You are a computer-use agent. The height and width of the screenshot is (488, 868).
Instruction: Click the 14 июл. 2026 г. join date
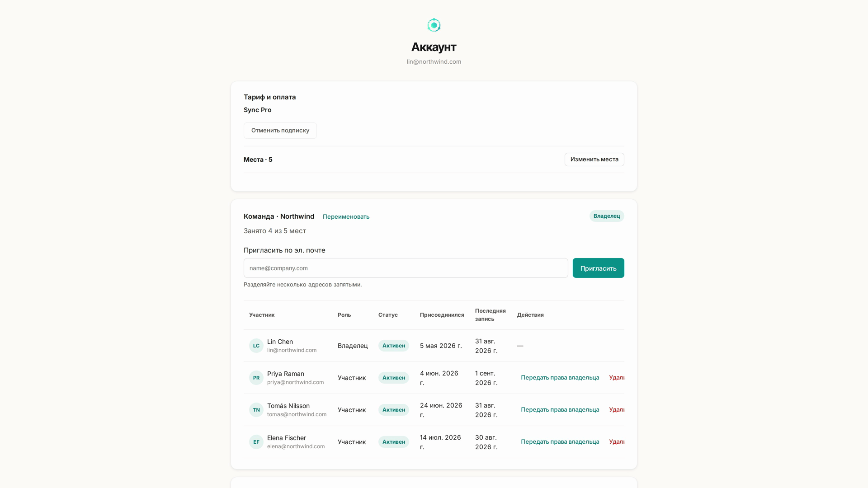440,442
